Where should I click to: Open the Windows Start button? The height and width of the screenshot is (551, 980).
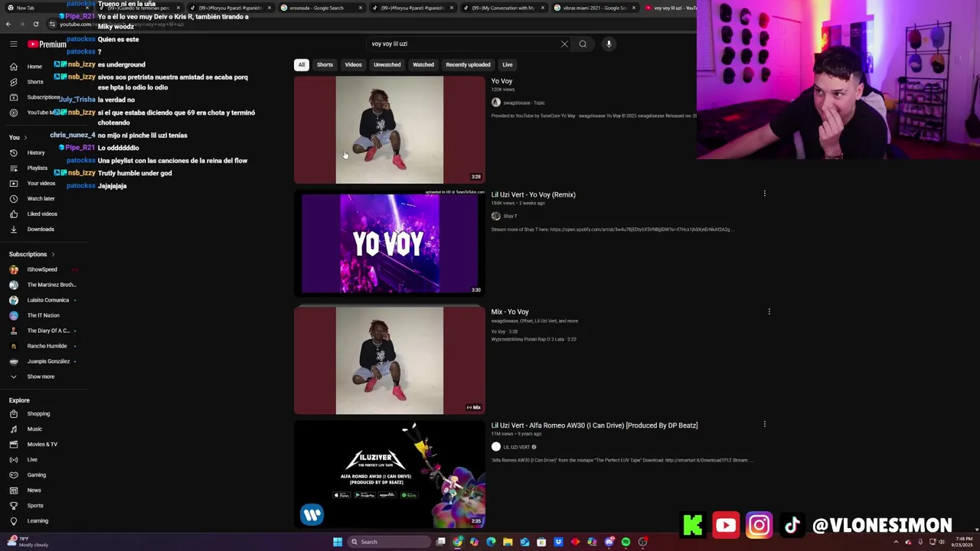coord(337,542)
